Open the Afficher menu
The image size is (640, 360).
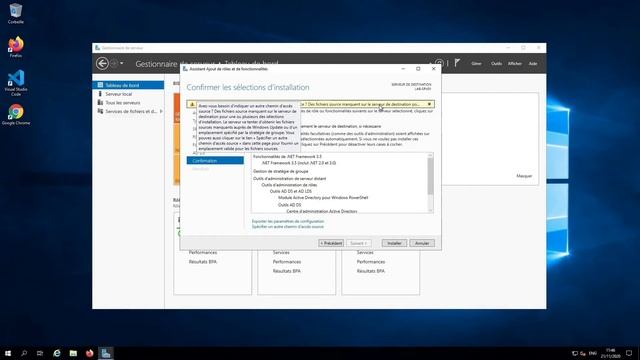(x=515, y=64)
